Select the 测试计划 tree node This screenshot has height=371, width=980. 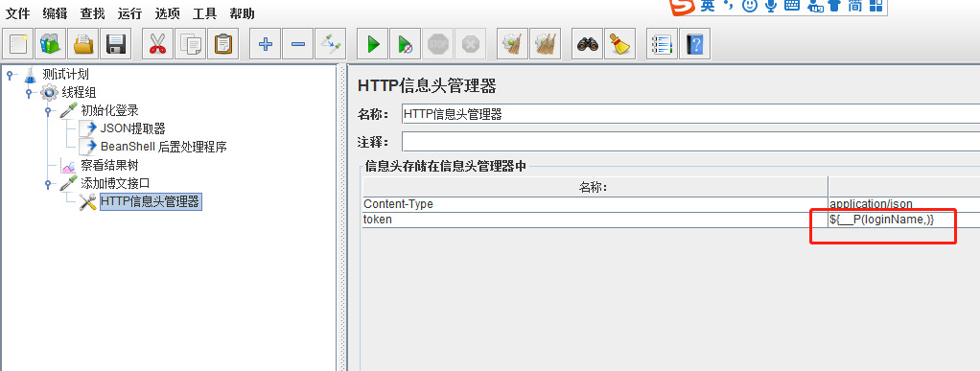click(x=65, y=75)
